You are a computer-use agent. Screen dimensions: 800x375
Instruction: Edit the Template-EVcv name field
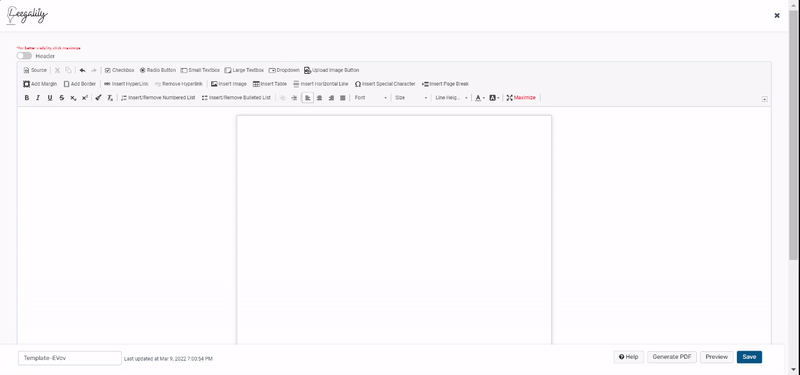pyautogui.click(x=70, y=358)
